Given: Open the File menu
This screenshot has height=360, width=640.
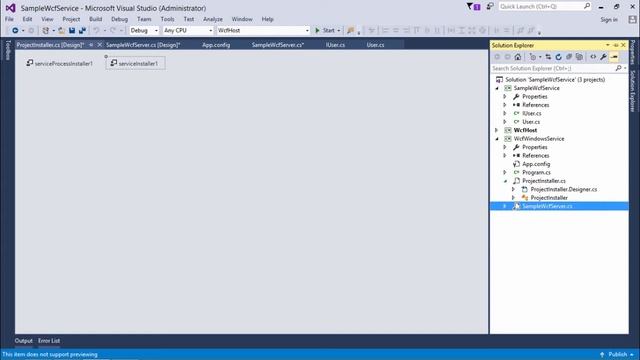Looking at the screenshot, I should [9, 19].
